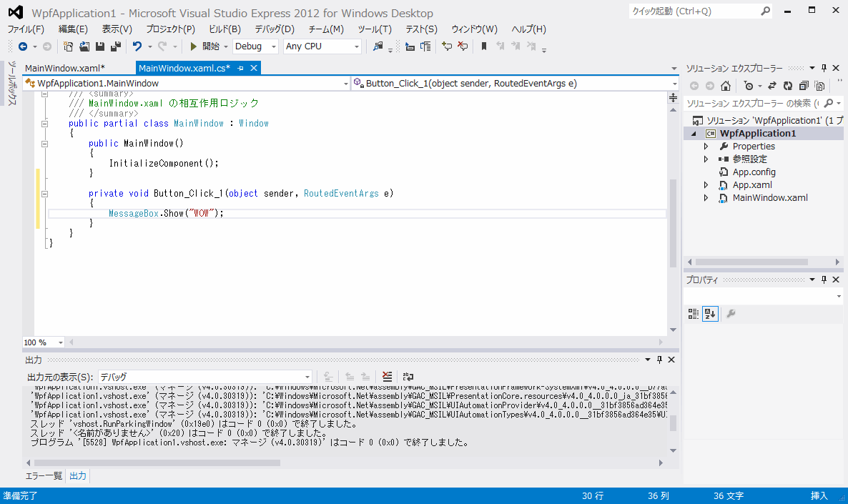Image resolution: width=848 pixels, height=504 pixels.
Task: Toggle word wrap in the output panel
Action: (x=408, y=376)
